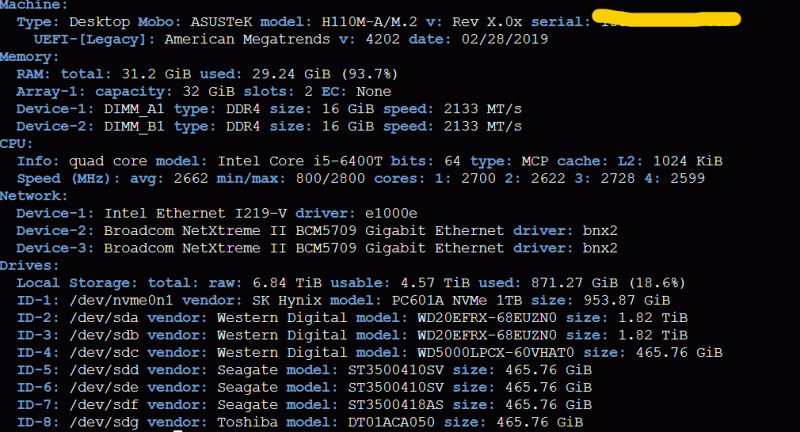Click the memory usage percent (93.7%)
This screenshot has width=800, height=432.
[369, 74]
